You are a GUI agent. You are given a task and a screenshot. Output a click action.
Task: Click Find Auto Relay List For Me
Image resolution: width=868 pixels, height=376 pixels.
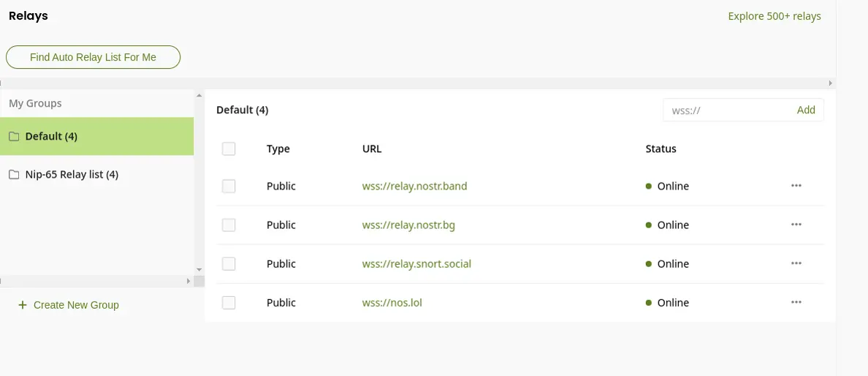click(93, 57)
